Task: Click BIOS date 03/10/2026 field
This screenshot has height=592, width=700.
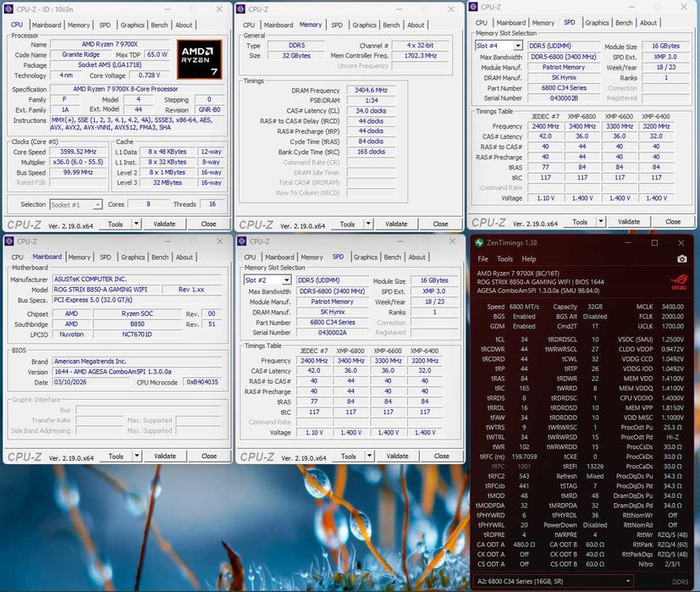Action: (x=91, y=383)
